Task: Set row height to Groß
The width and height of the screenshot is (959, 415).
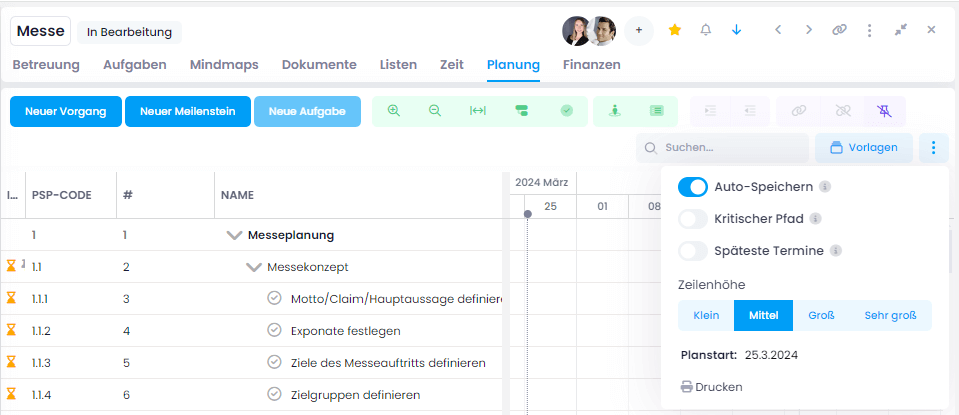Action: [821, 315]
